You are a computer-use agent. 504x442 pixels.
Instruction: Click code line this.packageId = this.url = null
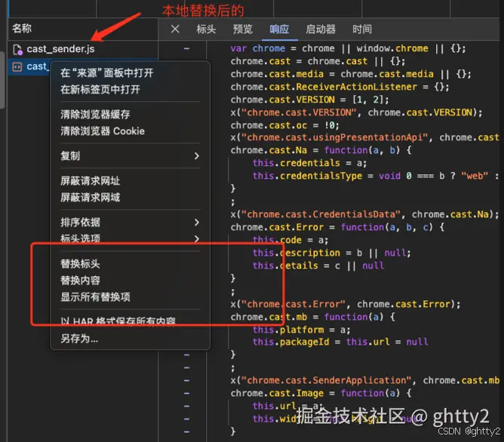tap(340, 342)
